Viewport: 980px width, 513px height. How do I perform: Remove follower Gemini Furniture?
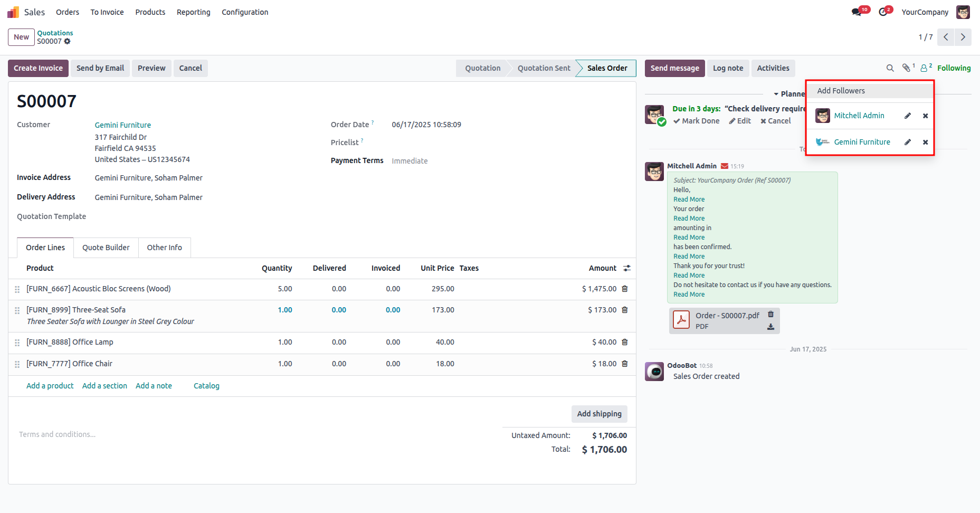tap(925, 142)
